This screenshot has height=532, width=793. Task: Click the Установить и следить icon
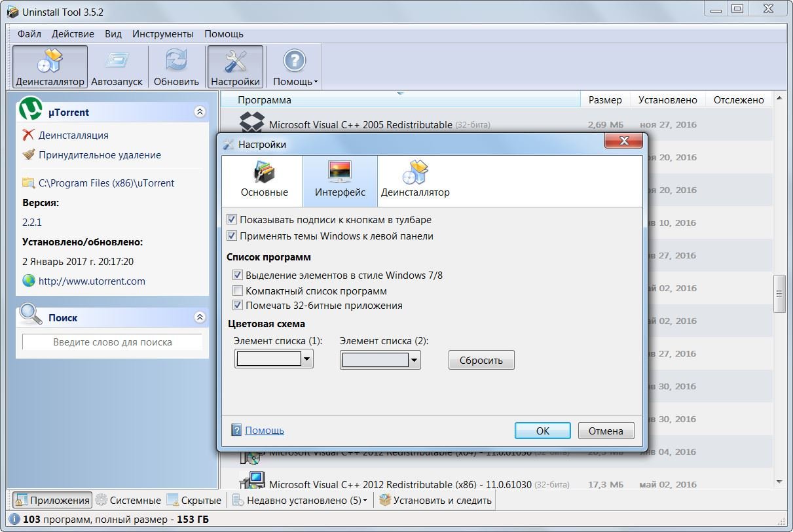(385, 501)
